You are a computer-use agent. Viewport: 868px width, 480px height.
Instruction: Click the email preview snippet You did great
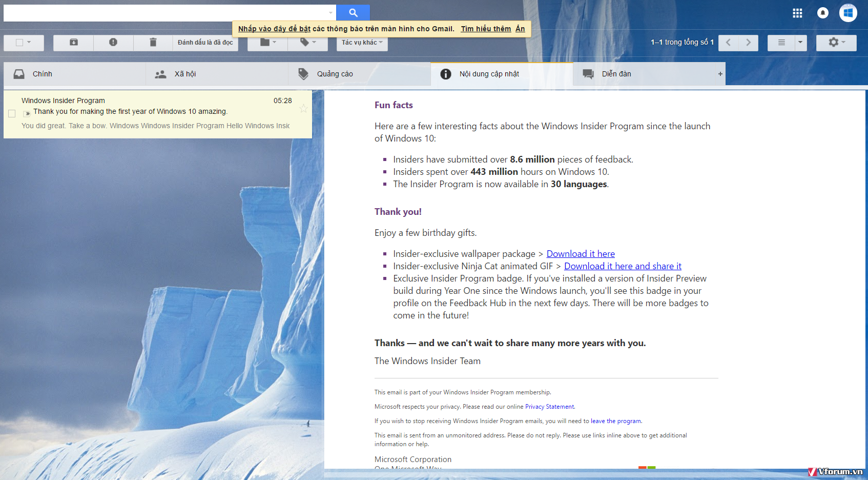(x=155, y=126)
